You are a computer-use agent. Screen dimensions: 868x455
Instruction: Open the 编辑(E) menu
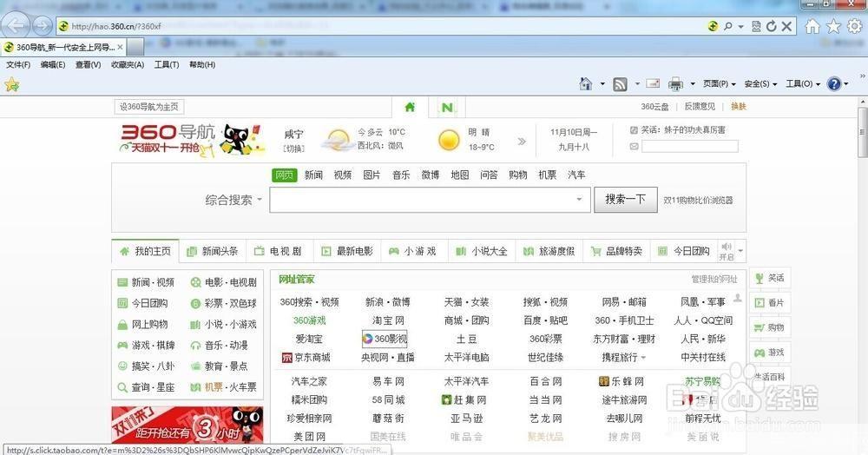click(x=53, y=65)
